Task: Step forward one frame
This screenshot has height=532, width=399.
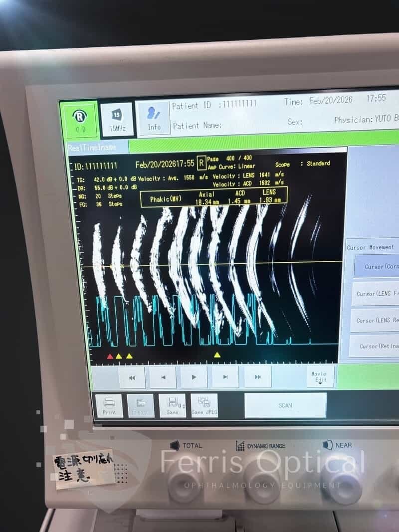Action: [225, 376]
